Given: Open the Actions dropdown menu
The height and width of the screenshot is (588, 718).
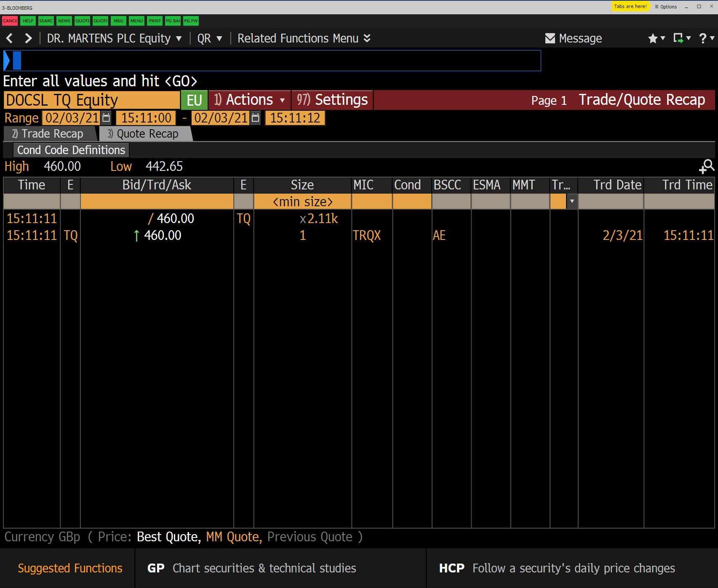Looking at the screenshot, I should pos(249,100).
